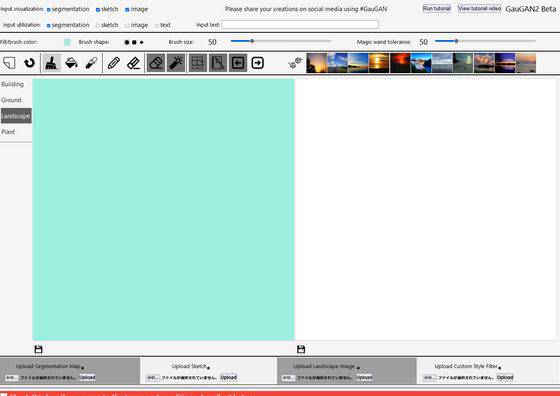Click the GauGAN2 Beta title text

tap(531, 9)
